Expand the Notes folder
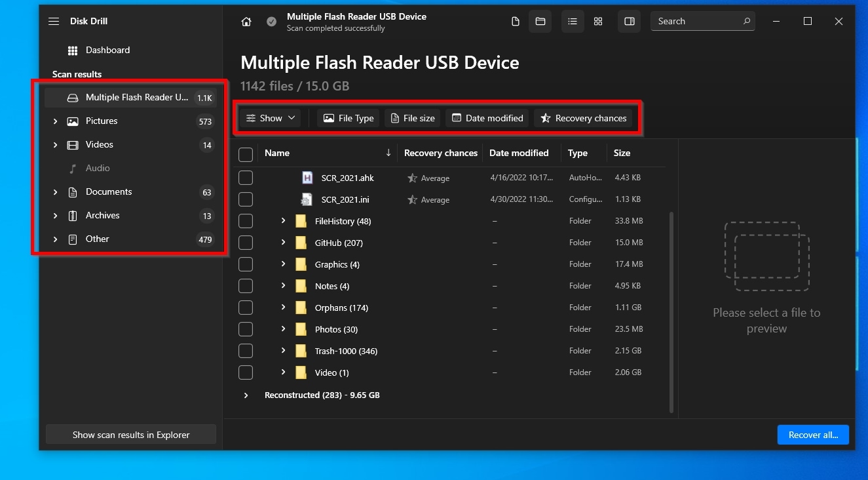Image resolution: width=868 pixels, height=480 pixels. point(283,286)
